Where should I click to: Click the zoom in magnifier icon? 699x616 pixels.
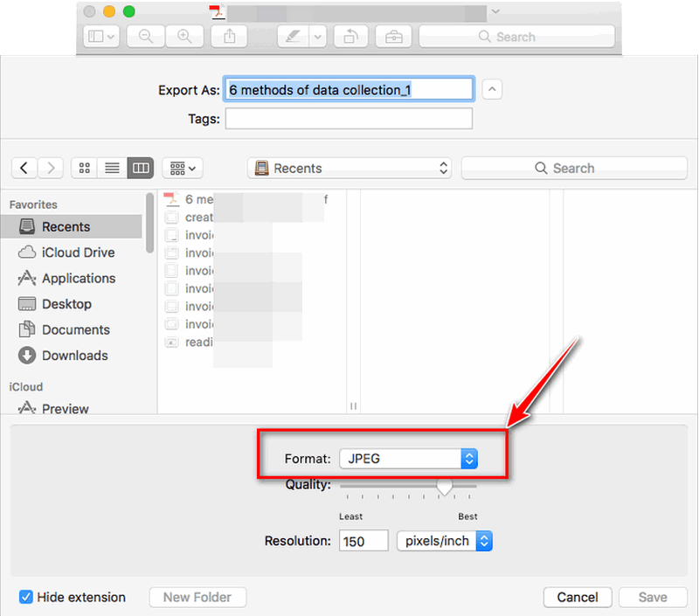click(184, 36)
